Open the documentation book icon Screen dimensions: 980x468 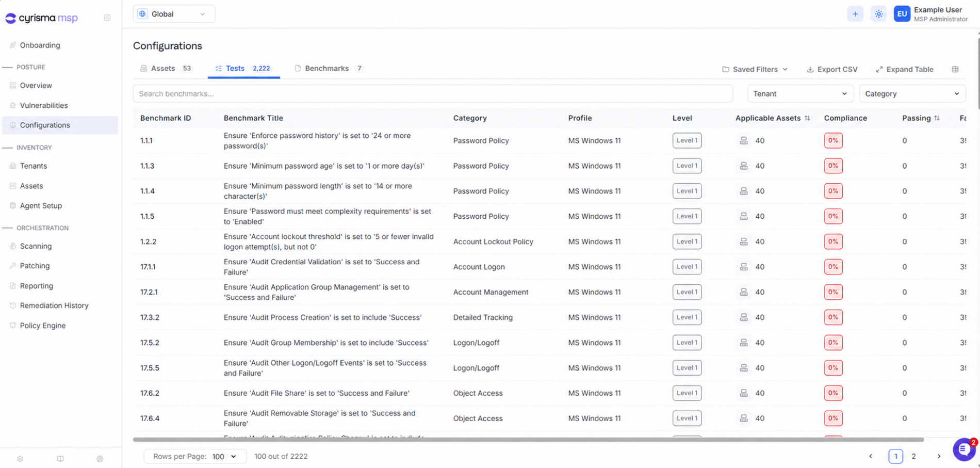click(60, 459)
